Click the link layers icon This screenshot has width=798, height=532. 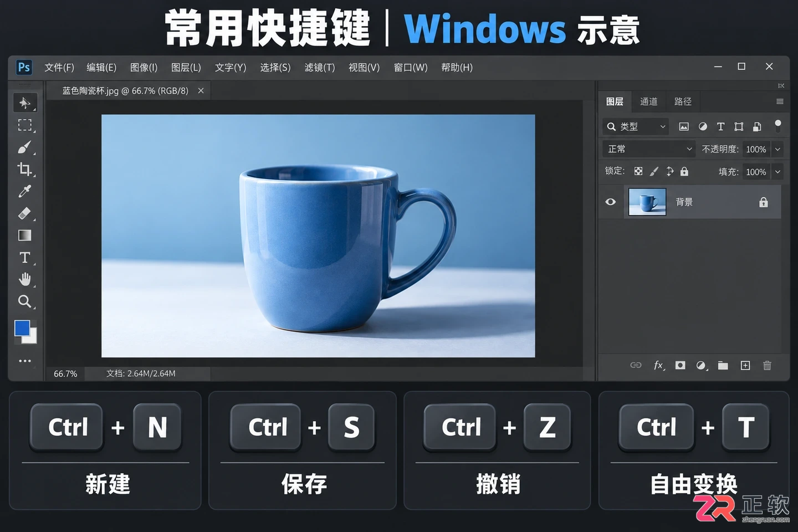[636, 365]
